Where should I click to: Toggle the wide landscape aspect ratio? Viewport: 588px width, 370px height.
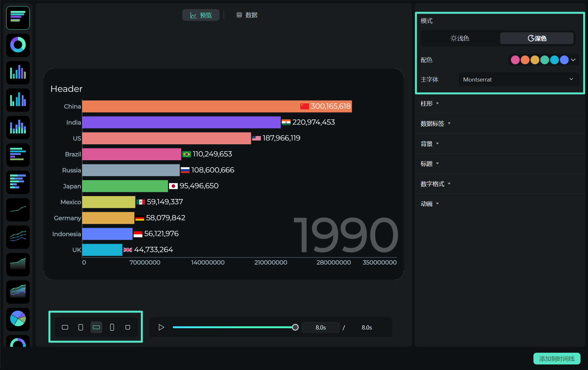click(96, 327)
